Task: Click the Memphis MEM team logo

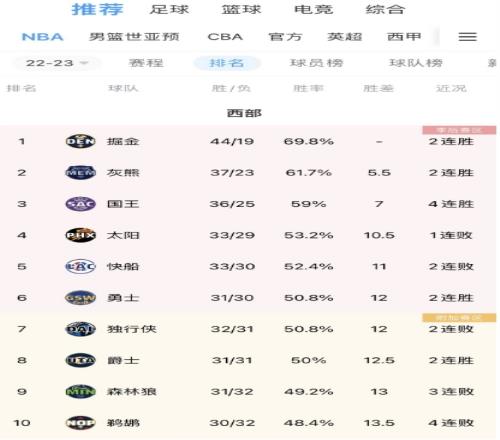Action: click(80, 173)
